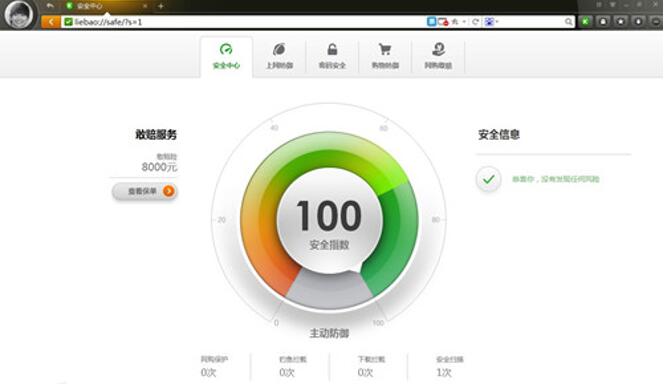The height and width of the screenshot is (384, 664).
Task: Click the 查看保单 button
Action: click(x=144, y=191)
